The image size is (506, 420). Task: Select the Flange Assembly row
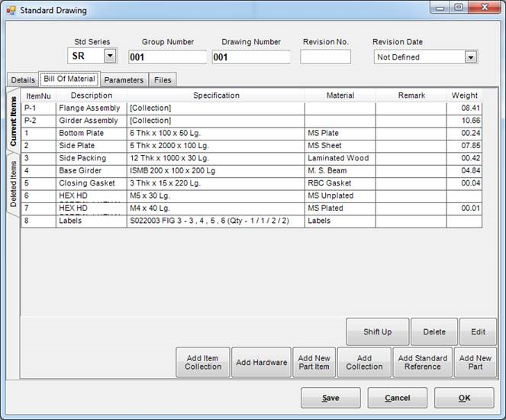[x=89, y=108]
